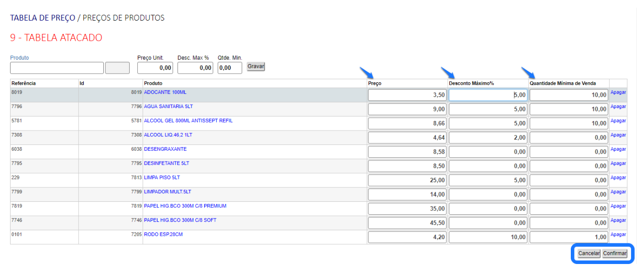The image size is (644, 275).
Task: Focus the Produto search input field
Action: pos(57,68)
